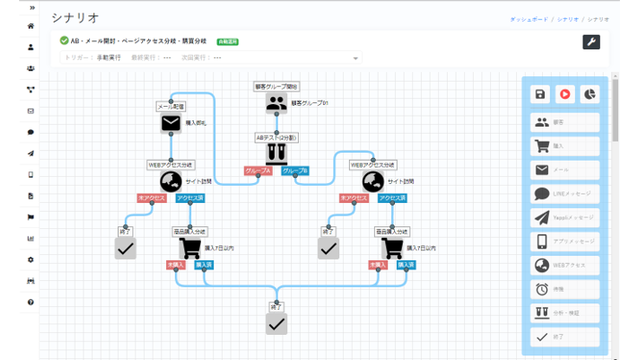Run the scenario with the red play button
640x360 pixels.
(565, 94)
